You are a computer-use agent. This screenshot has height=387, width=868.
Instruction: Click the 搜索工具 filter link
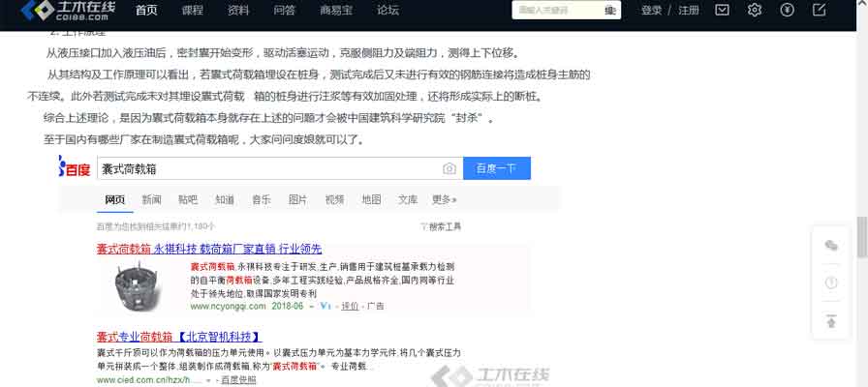441,226
